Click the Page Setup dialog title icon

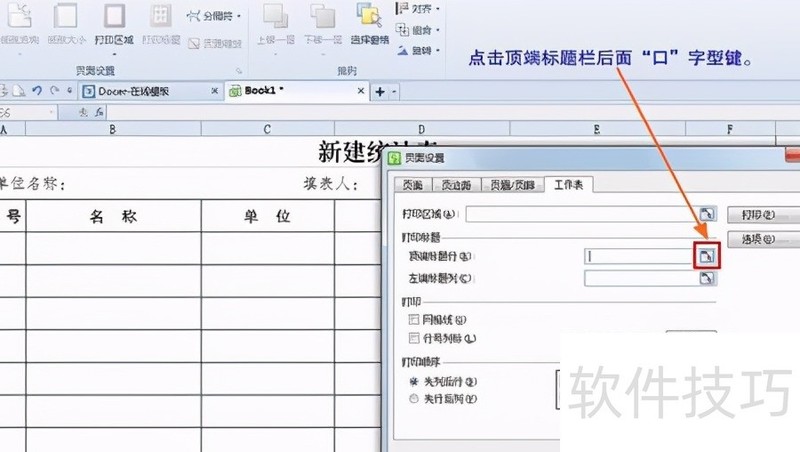pyautogui.click(x=394, y=158)
